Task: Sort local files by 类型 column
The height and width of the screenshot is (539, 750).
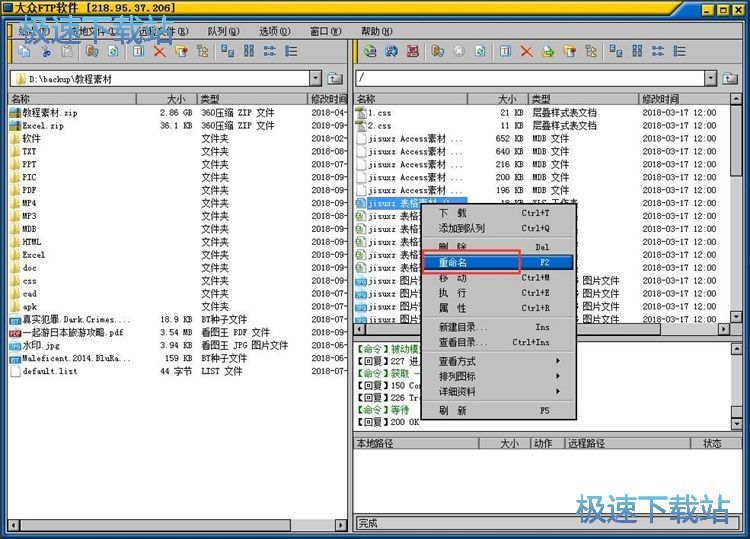Action: (x=252, y=99)
